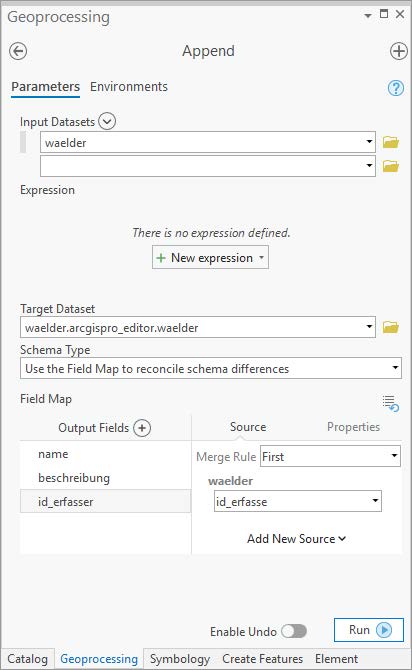412x670 pixels.
Task: Add a new output field with plus icon
Action: click(142, 428)
